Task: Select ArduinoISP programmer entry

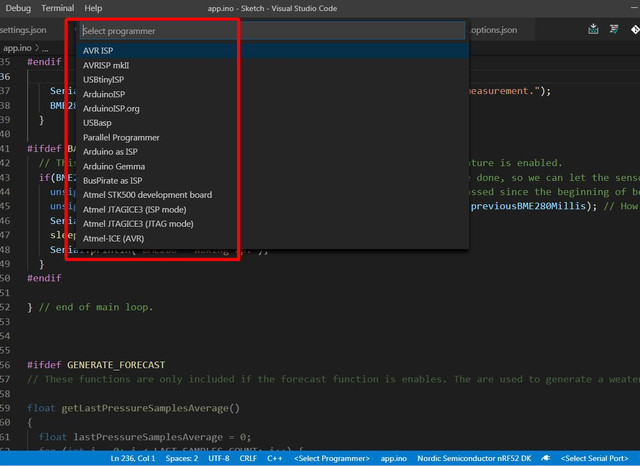Action: (x=272, y=94)
